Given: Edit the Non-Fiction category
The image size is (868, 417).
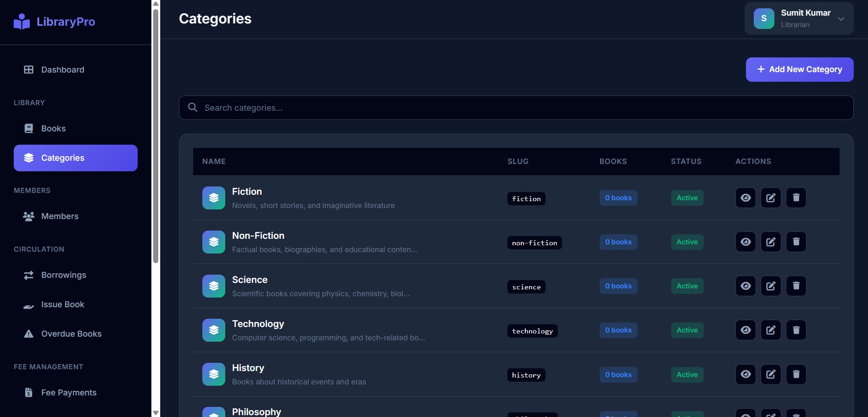Looking at the screenshot, I should click(771, 242).
